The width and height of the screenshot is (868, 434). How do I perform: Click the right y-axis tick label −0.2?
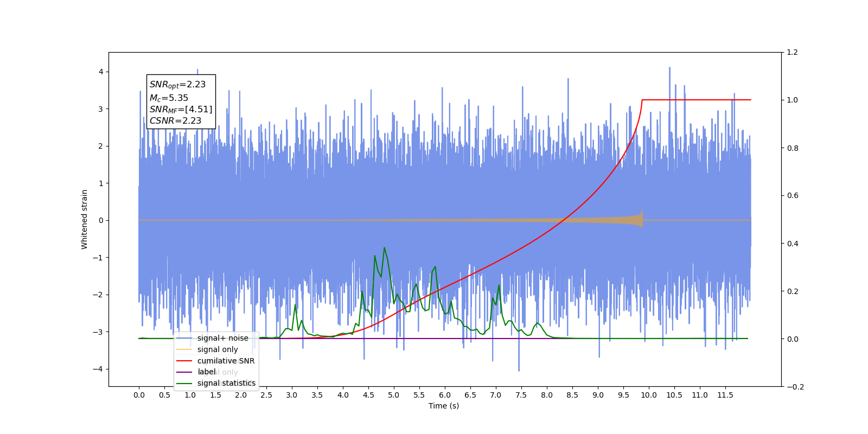click(x=795, y=387)
